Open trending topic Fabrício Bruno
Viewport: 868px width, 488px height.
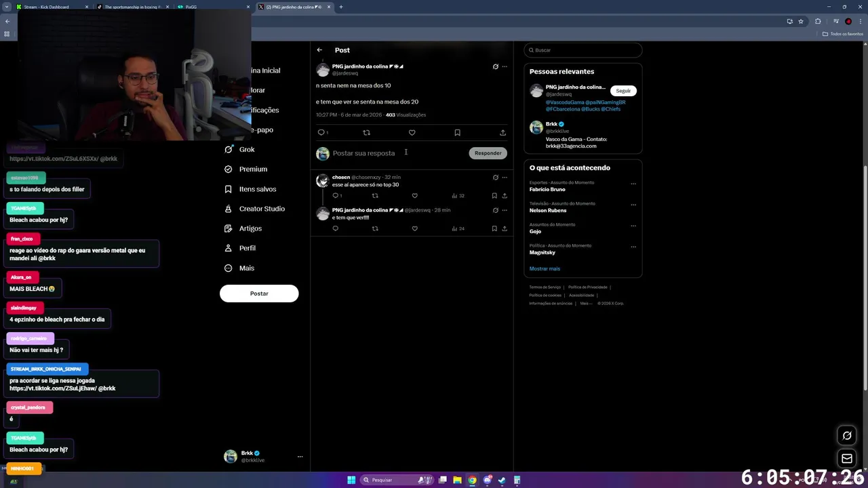(547, 190)
